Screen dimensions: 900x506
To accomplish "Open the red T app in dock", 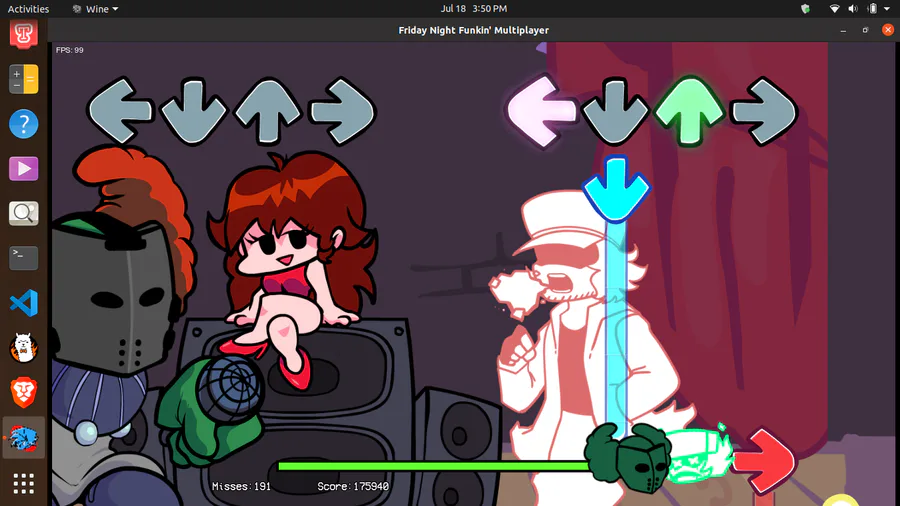I will click(24, 34).
